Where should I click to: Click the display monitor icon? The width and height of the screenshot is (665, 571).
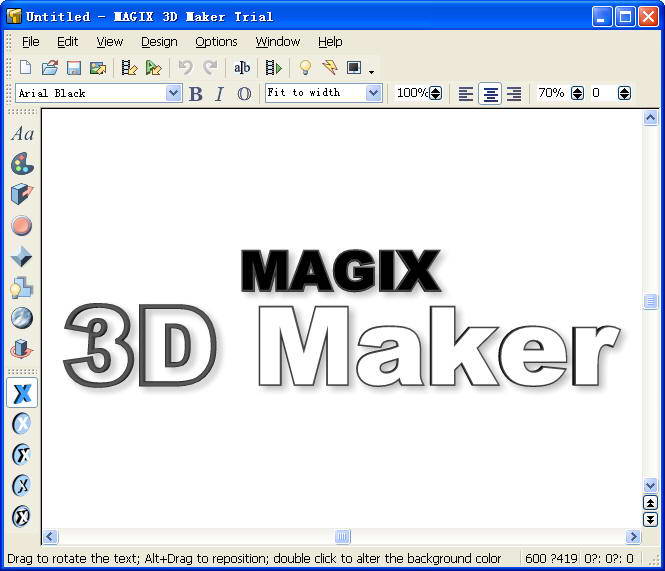pos(354,67)
